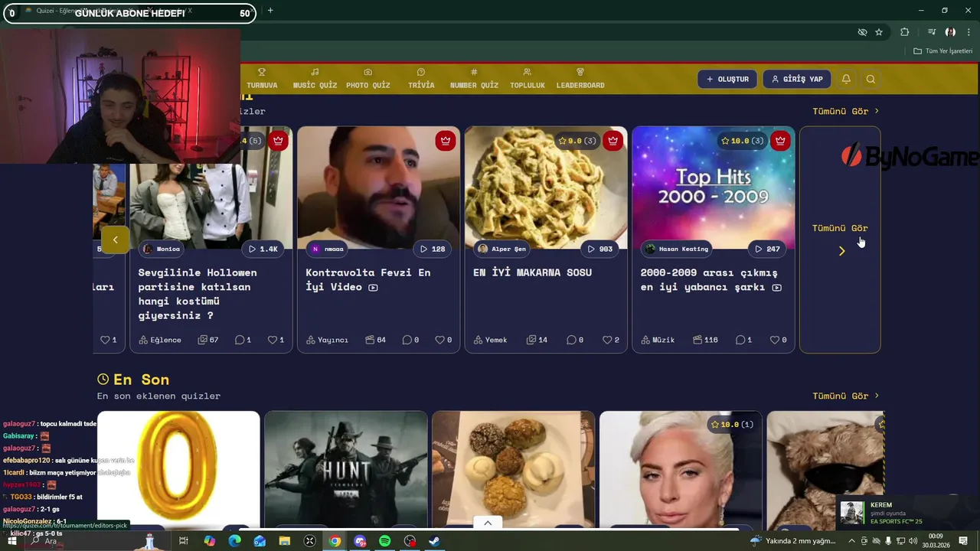
Task: Click the 903 play count on makarna card
Action: coord(599,249)
